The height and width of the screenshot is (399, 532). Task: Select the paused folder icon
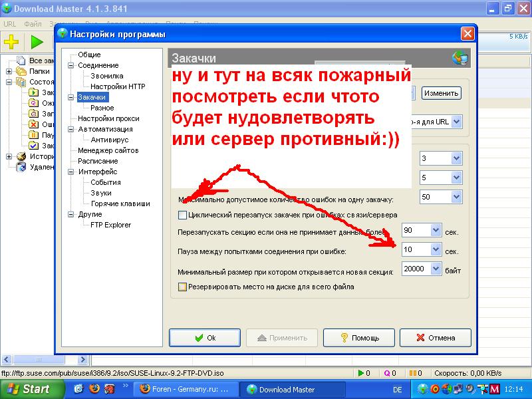pyautogui.click(x=34, y=135)
